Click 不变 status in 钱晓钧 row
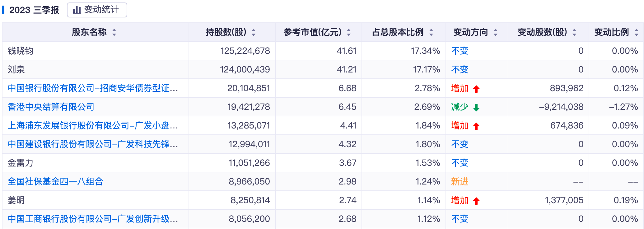 [x=460, y=51]
